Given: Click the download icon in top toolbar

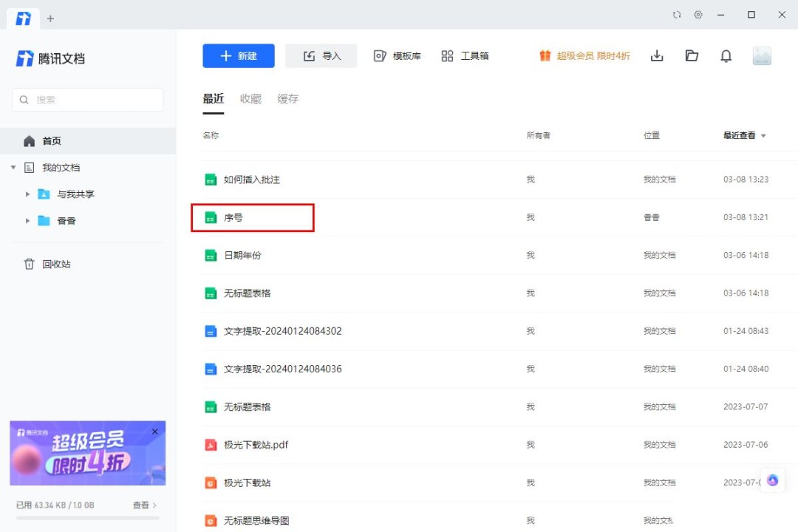Looking at the screenshot, I should tap(657, 56).
